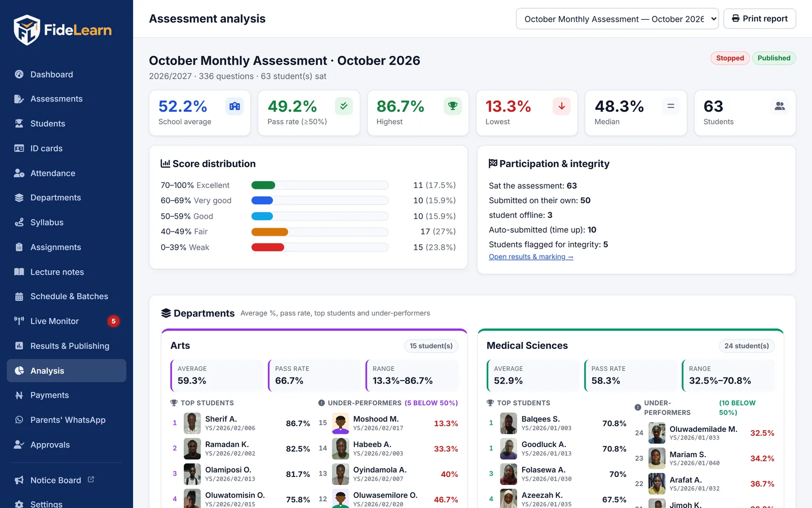The image size is (812, 508).
Task: Click the Median equals icon
Action: (671, 106)
